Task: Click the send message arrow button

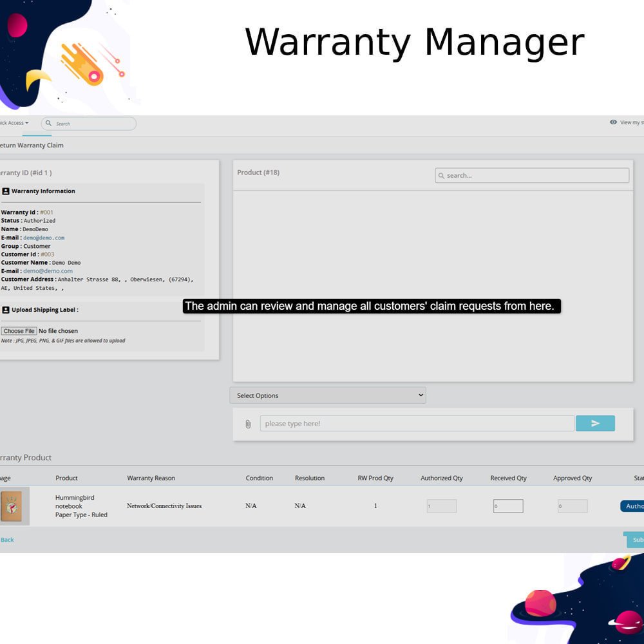Action: pyautogui.click(x=595, y=423)
